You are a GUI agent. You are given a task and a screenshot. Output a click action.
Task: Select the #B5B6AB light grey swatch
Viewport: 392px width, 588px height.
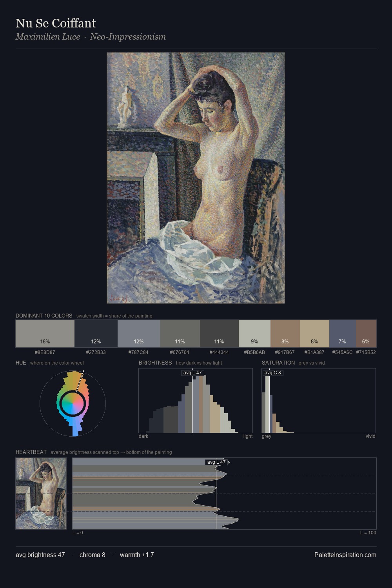[254, 334]
